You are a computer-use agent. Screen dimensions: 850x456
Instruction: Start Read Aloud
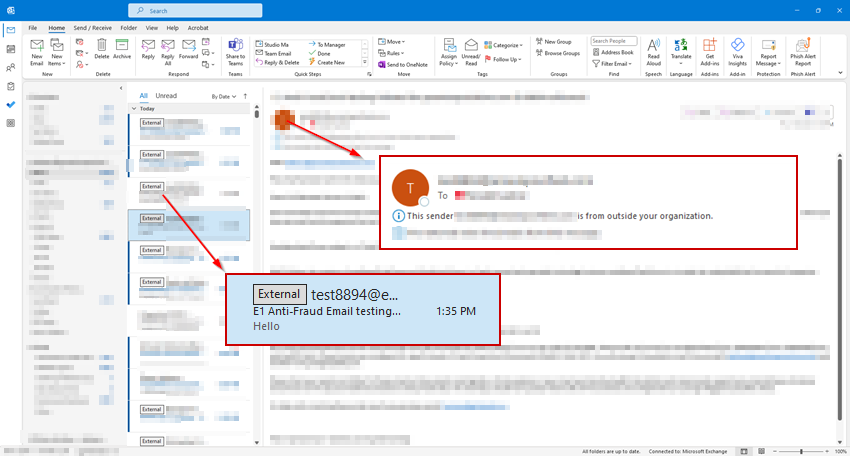(654, 52)
